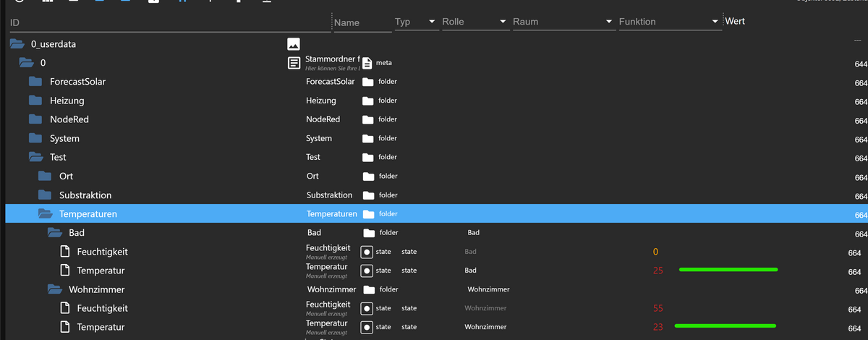Image resolution: width=868 pixels, height=340 pixels.
Task: Collapse the Bad folder
Action: [54, 233]
